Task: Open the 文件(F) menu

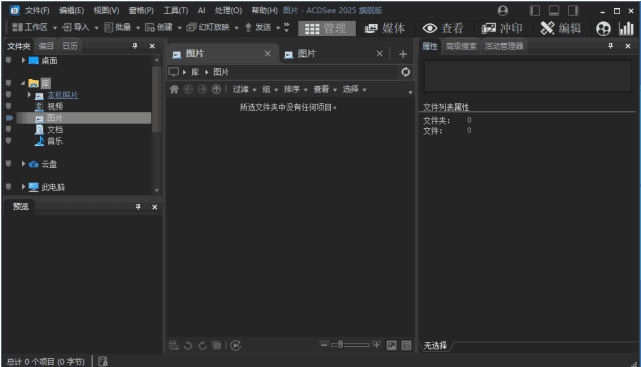Action: pos(37,11)
